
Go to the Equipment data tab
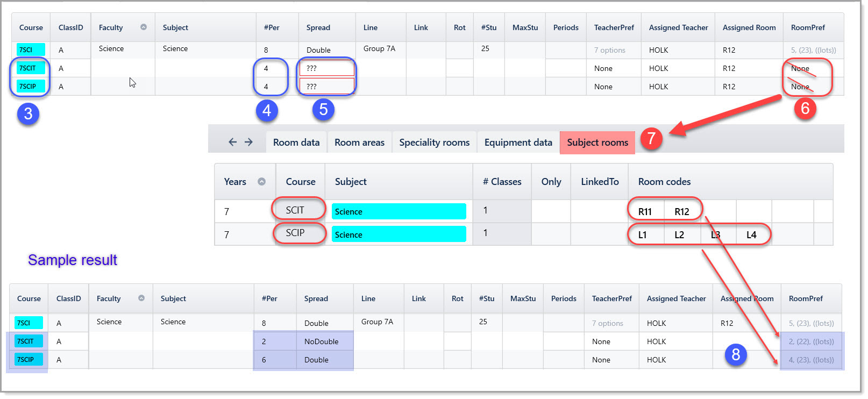coord(518,142)
